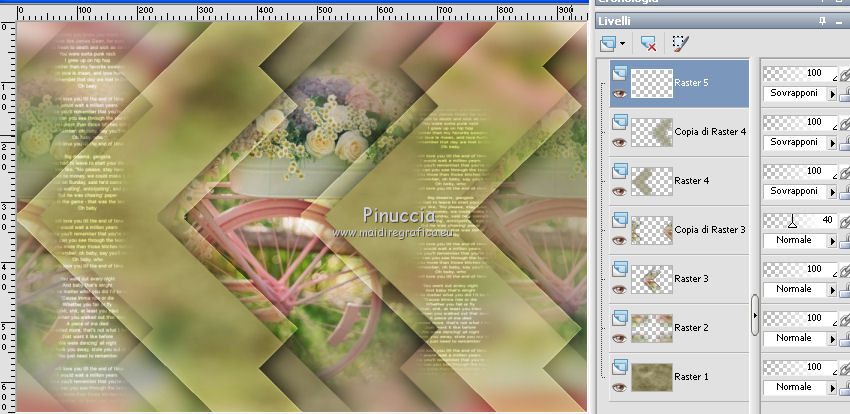Expand the layers panel splitter arrow
The image size is (850, 414).
(755, 315)
